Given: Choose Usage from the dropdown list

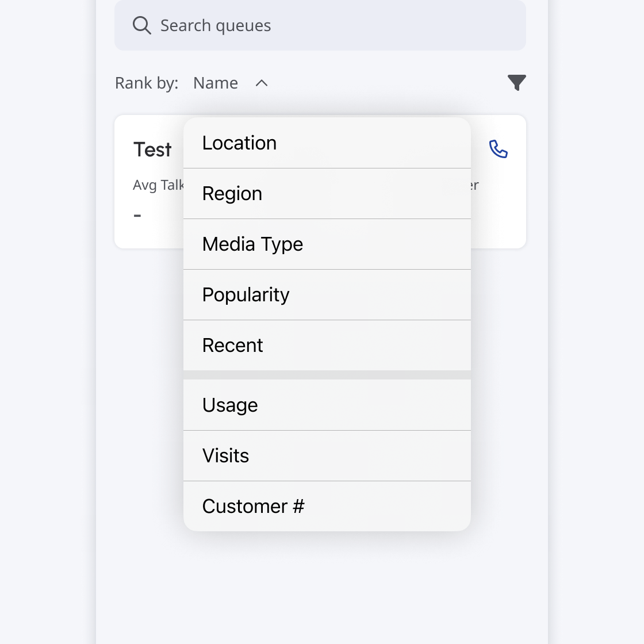Looking at the screenshot, I should (327, 405).
